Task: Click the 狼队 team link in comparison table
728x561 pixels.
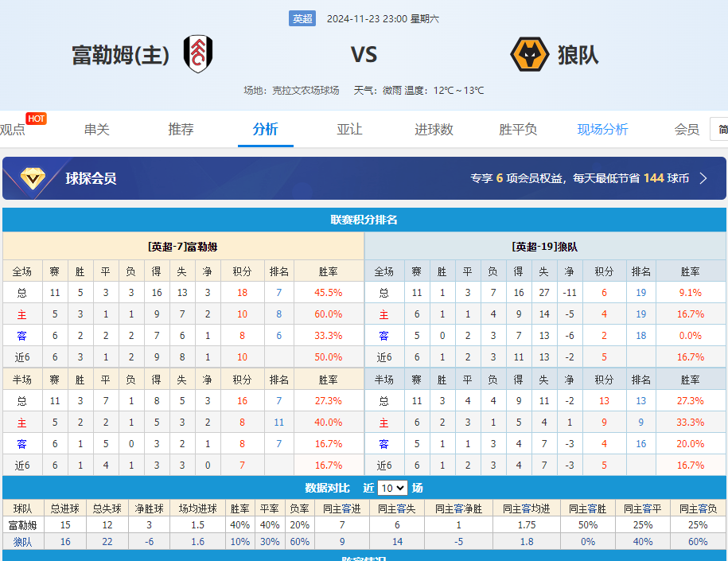Action: [x=23, y=542]
